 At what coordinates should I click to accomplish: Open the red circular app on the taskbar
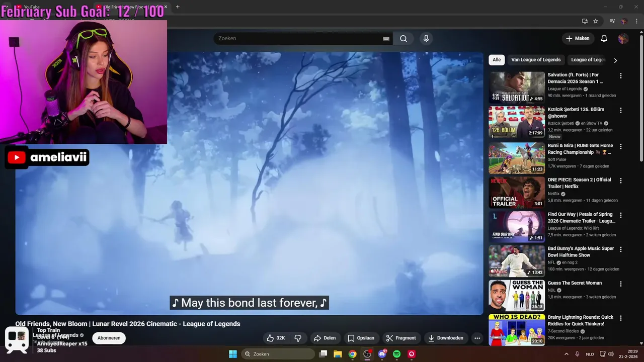point(412,354)
